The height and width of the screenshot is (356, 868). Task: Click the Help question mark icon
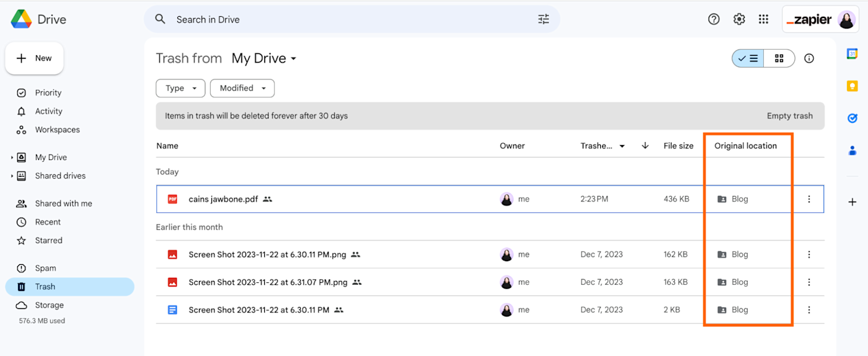(x=714, y=19)
